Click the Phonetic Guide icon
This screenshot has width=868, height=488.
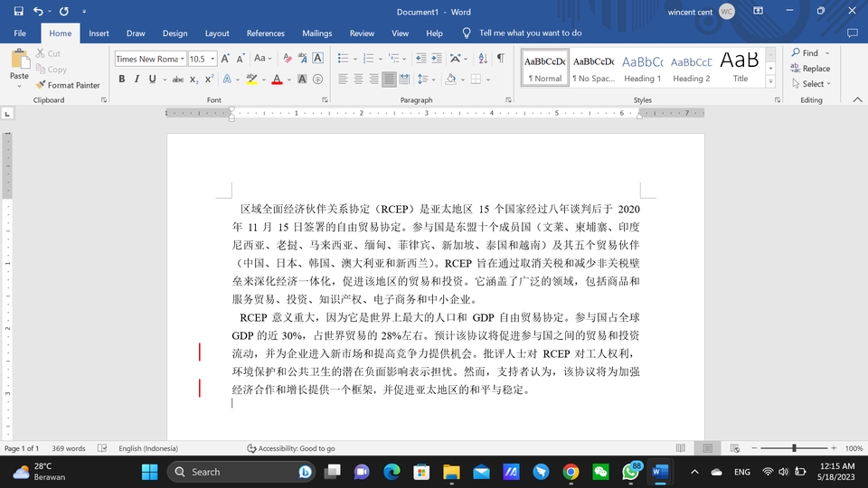point(302,58)
